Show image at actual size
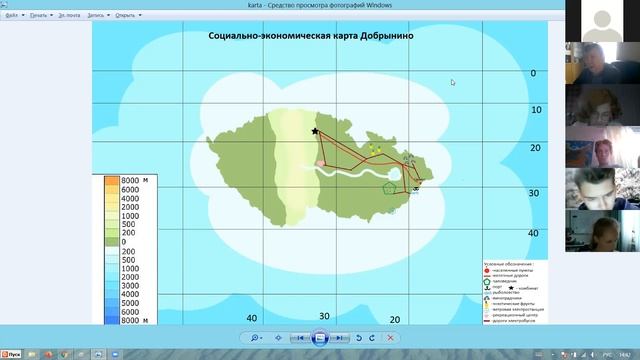Viewport: 640px width, 360px height. 278,338
